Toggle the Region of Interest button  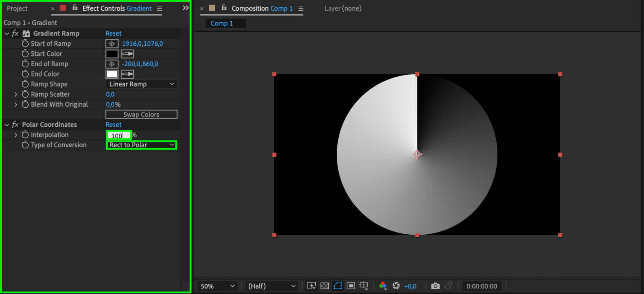[x=351, y=286]
